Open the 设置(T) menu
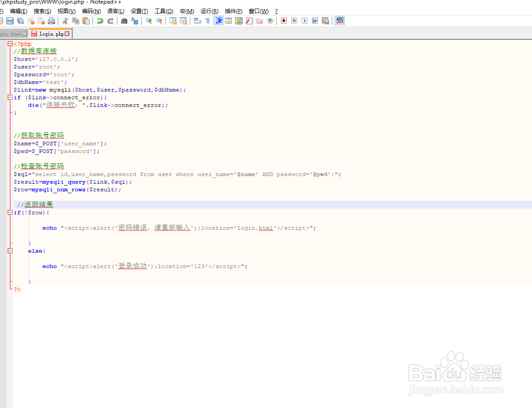This screenshot has width=532, height=408. [x=139, y=11]
